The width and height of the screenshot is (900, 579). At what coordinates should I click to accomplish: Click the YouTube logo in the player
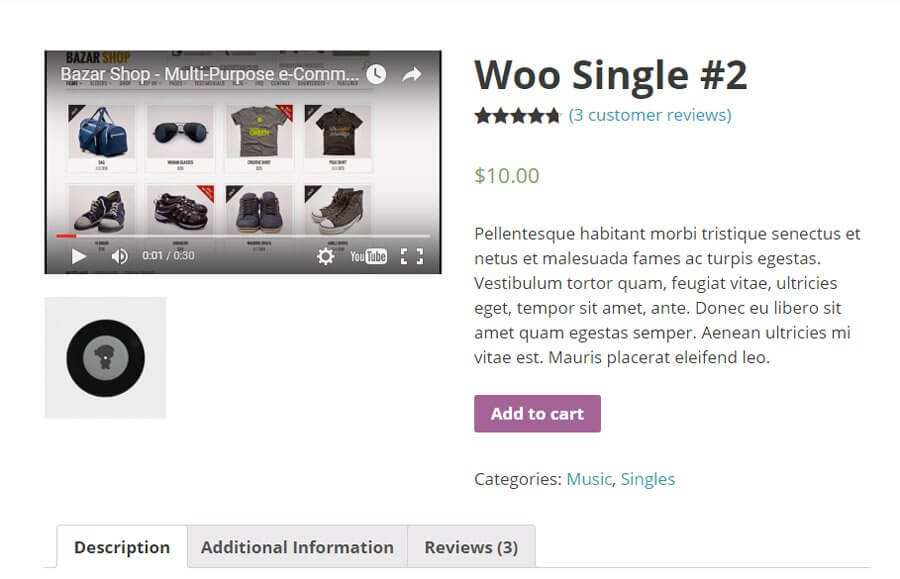(x=368, y=256)
